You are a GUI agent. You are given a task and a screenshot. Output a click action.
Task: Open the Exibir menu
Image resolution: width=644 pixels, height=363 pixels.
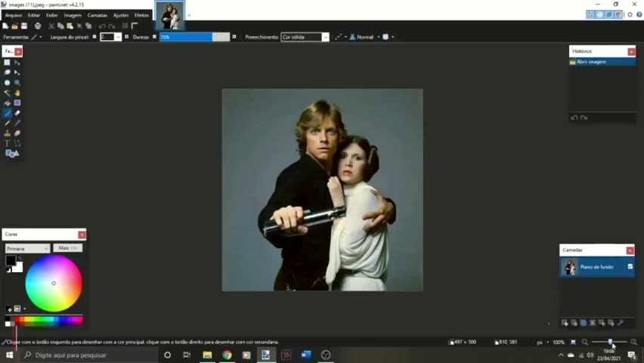(x=51, y=15)
